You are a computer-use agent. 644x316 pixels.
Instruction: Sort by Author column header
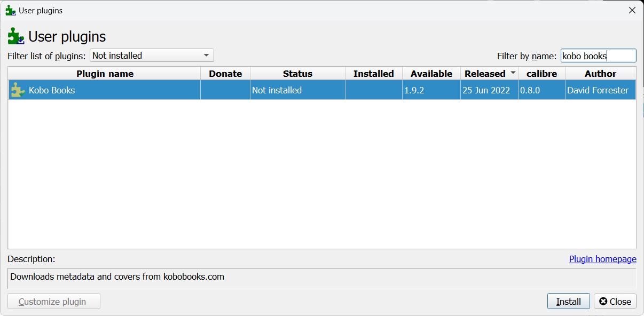[600, 74]
